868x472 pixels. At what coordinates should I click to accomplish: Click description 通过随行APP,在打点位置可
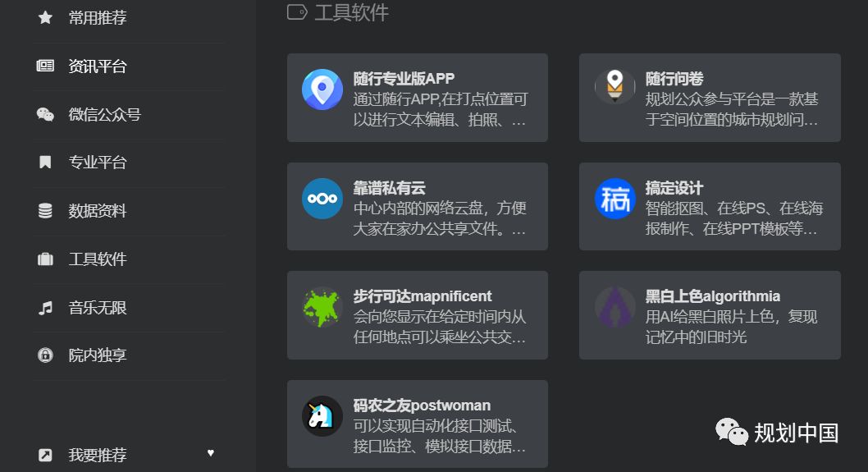coord(441,99)
